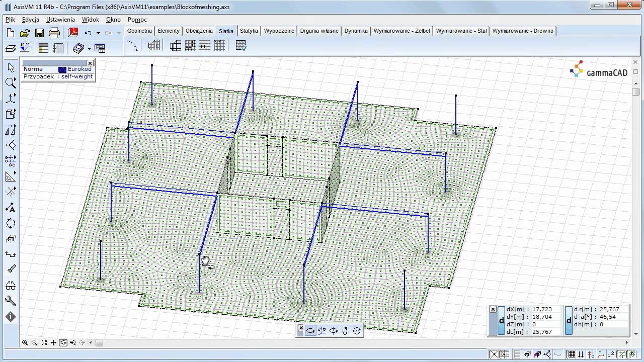Viewport: 644px width, 362px height.
Task: Create a new model with the blank page icon
Action: [11, 33]
